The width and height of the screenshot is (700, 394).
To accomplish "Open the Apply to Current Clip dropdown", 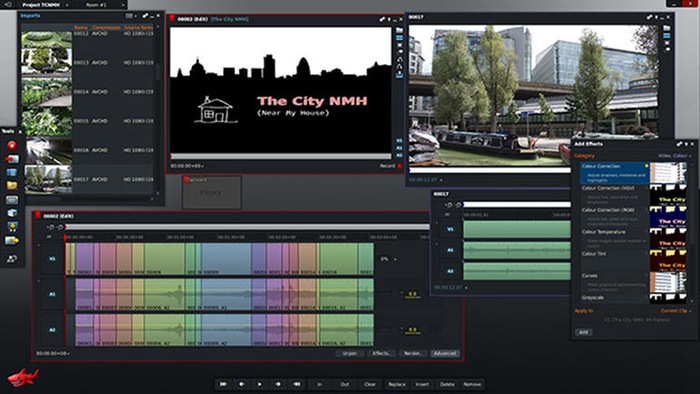I will pyautogui.click(x=676, y=311).
